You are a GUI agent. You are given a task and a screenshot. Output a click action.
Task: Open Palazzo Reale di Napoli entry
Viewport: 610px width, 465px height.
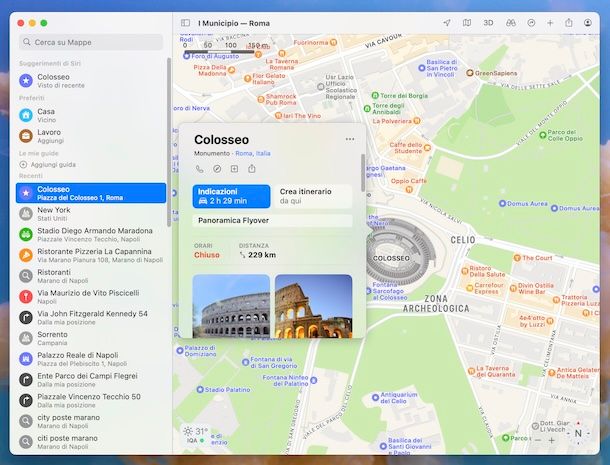click(x=91, y=359)
